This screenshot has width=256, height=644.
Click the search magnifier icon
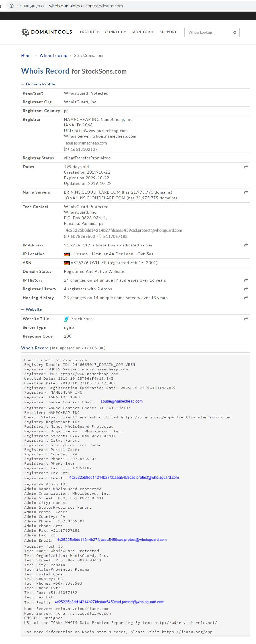235,32
